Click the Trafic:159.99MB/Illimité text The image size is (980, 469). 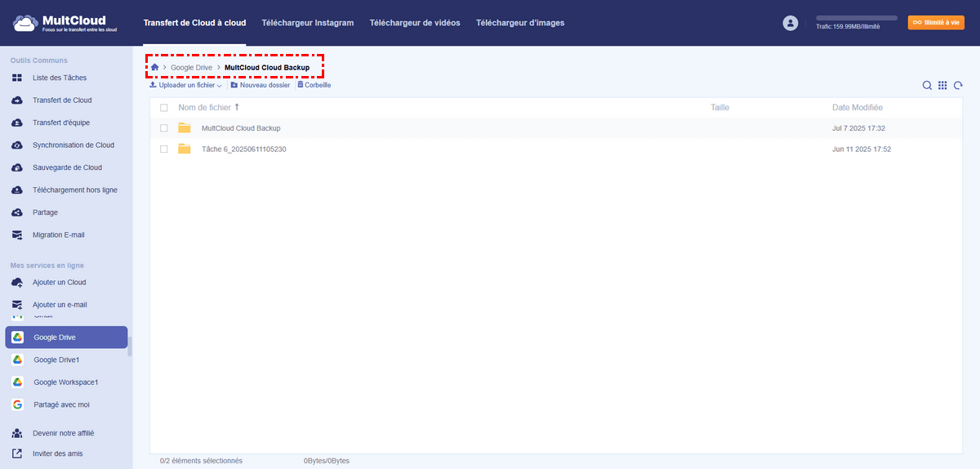click(848, 27)
